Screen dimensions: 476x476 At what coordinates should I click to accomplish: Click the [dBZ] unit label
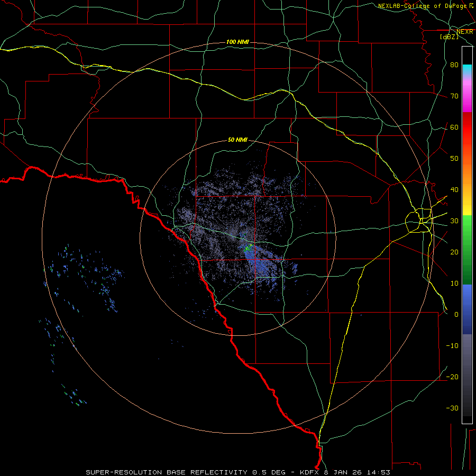tap(449, 36)
